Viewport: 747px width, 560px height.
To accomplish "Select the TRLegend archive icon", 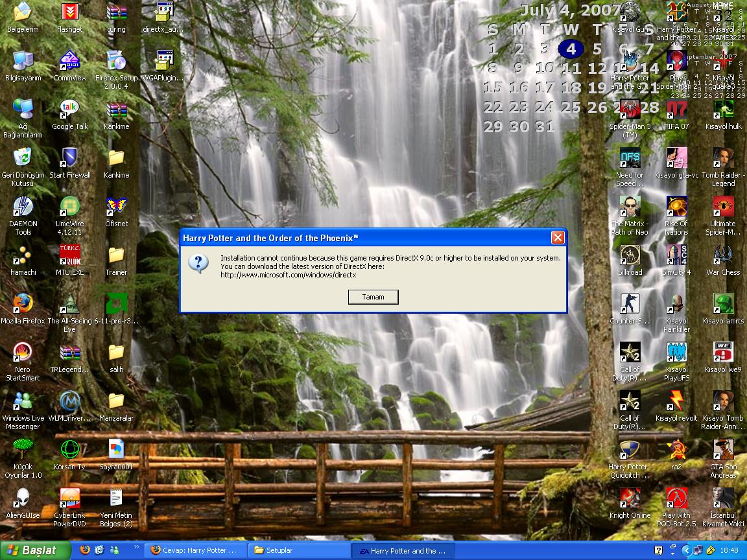I will tap(69, 358).
